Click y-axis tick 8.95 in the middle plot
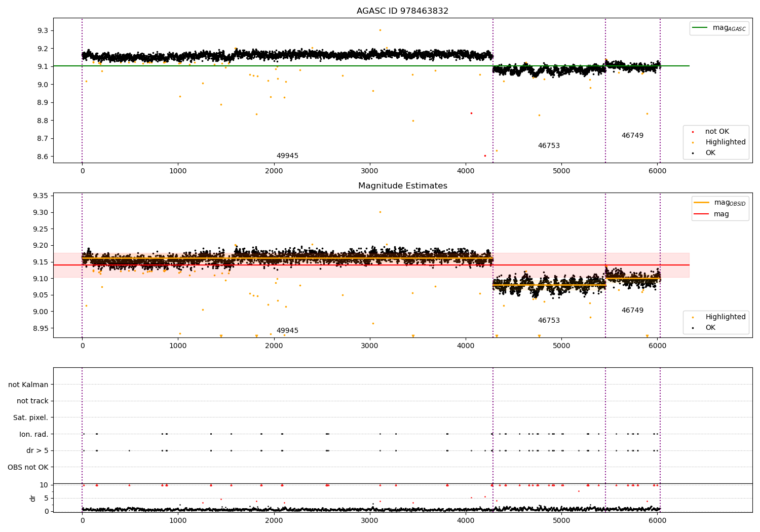This screenshot has height=532, width=760. tap(41, 328)
